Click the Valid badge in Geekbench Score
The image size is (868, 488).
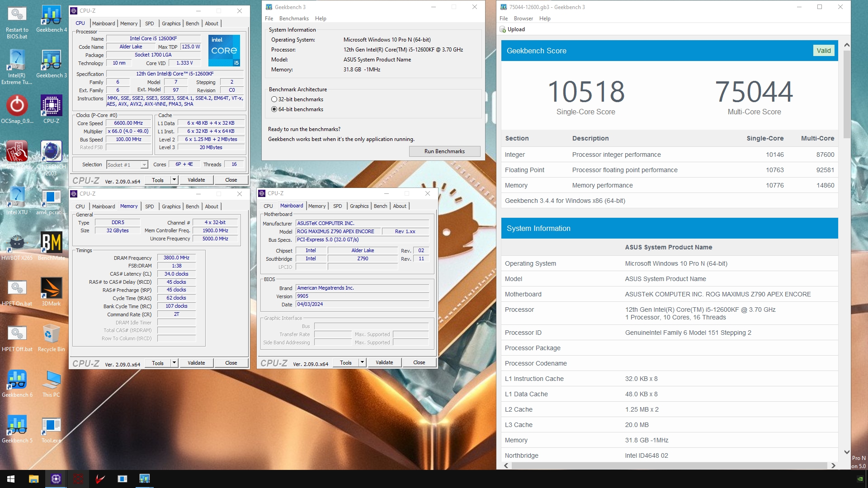pos(823,51)
